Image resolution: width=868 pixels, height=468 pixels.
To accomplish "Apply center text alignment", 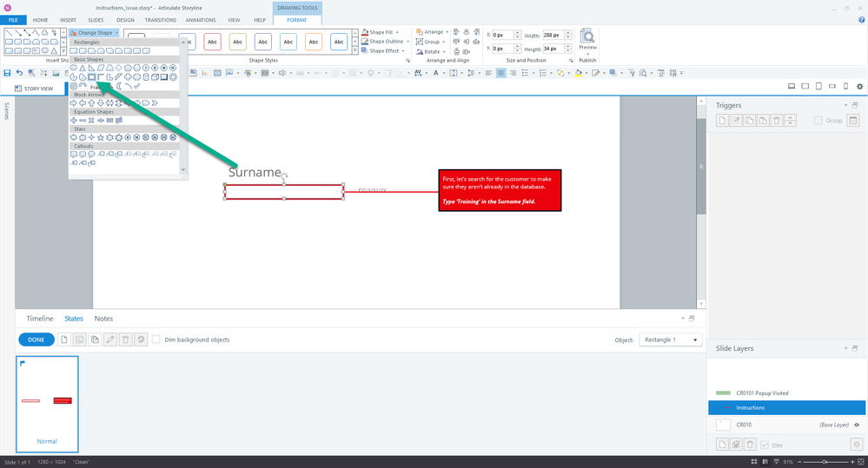I will [501, 73].
